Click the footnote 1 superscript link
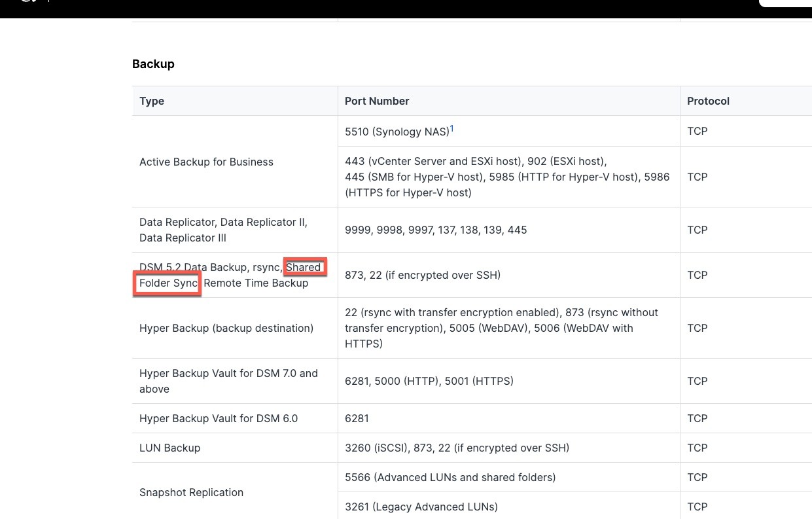The height and width of the screenshot is (519, 812). (x=451, y=129)
